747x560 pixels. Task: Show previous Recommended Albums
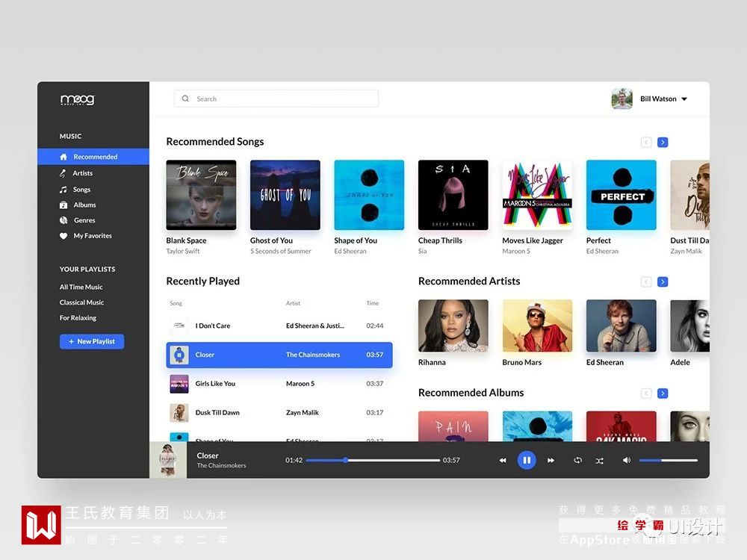pyautogui.click(x=646, y=393)
